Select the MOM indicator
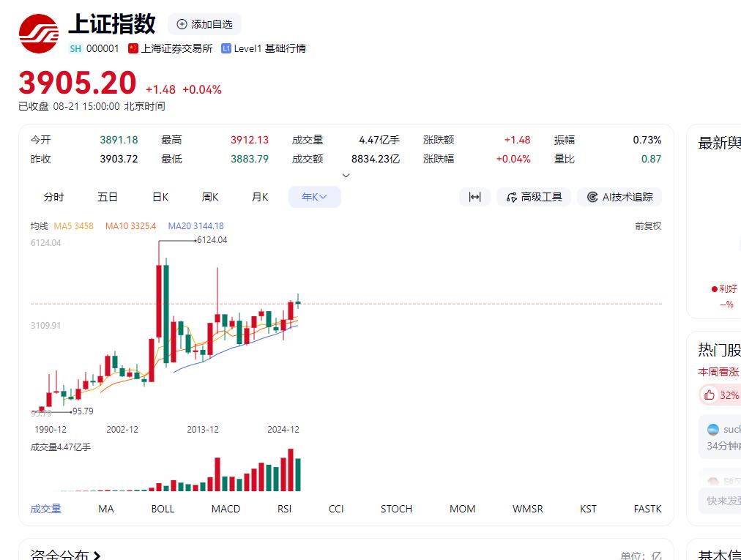This screenshot has height=560, width=741. coord(462,509)
